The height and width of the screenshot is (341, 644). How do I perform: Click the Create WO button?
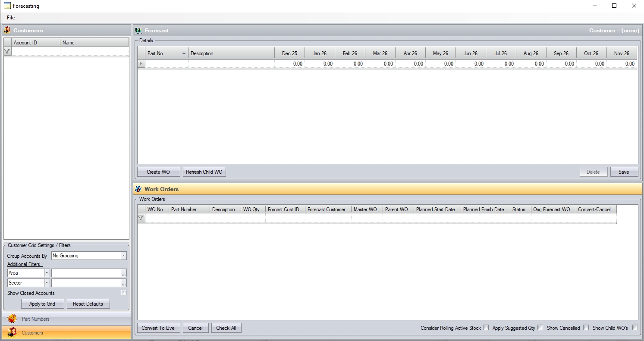[x=158, y=172]
